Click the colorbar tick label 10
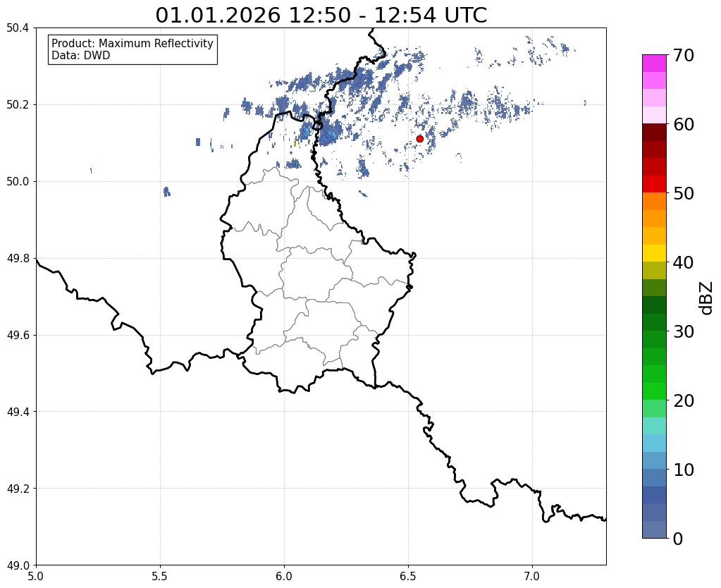 coord(684,470)
